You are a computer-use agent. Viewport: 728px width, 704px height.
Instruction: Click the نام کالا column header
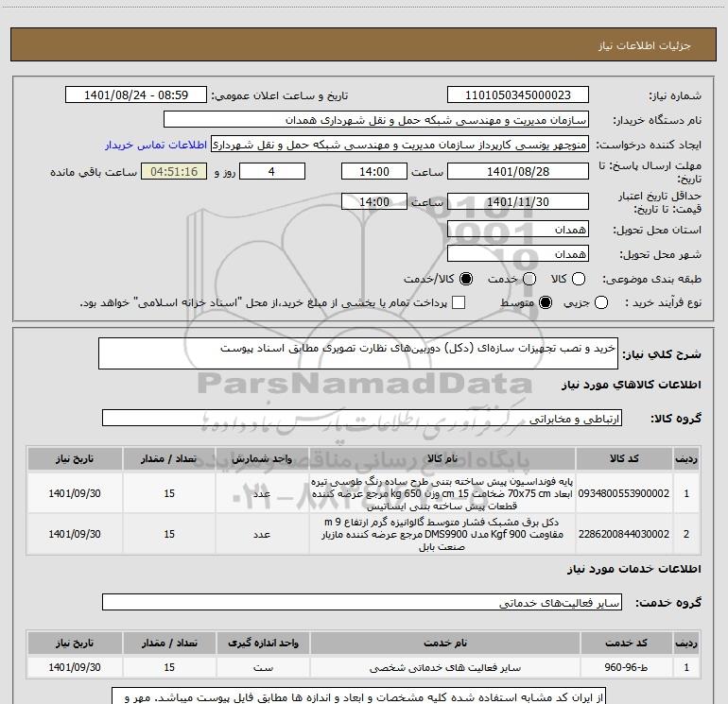tap(442, 459)
